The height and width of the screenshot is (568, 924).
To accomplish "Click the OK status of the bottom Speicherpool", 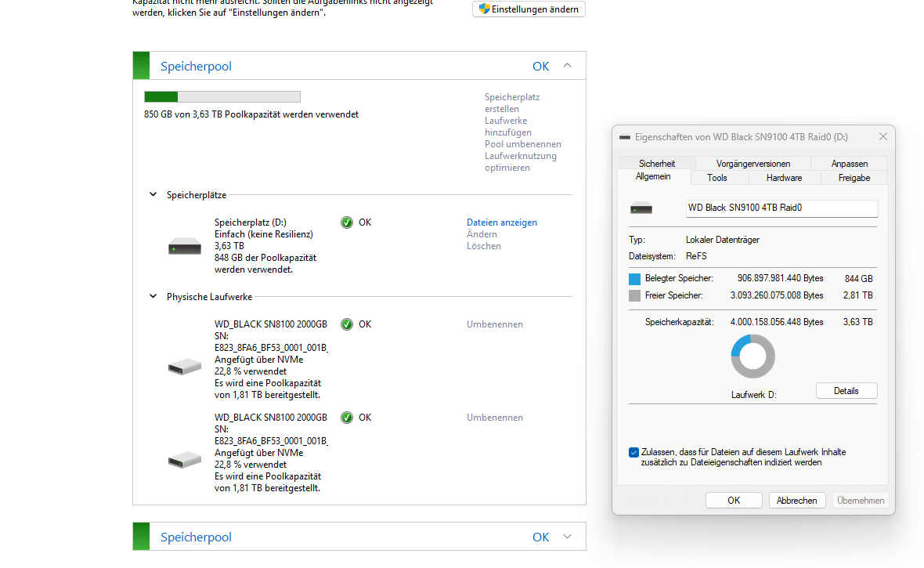I will [540, 537].
